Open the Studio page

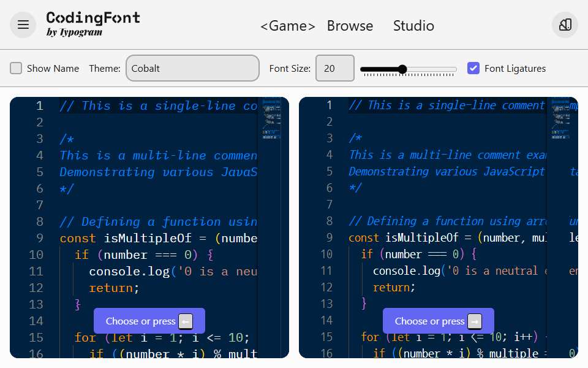[413, 26]
